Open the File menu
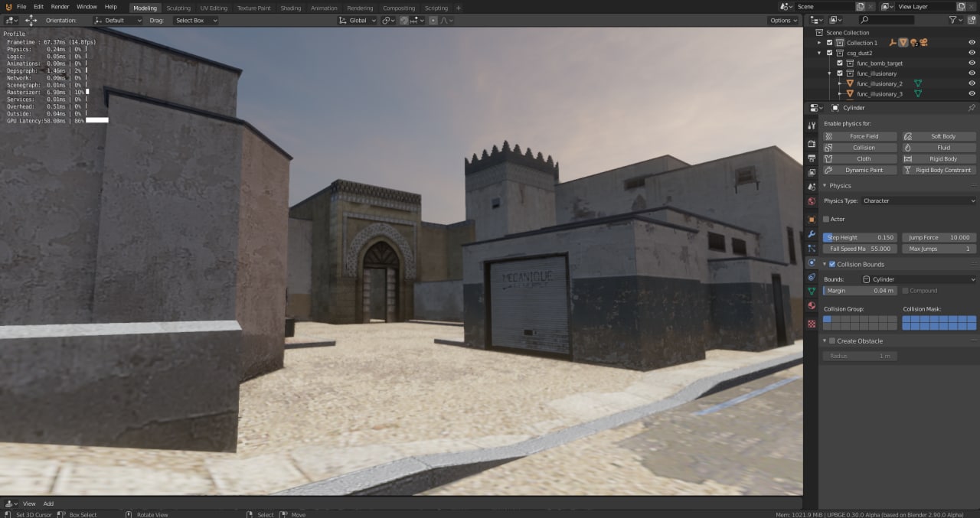 21,6
